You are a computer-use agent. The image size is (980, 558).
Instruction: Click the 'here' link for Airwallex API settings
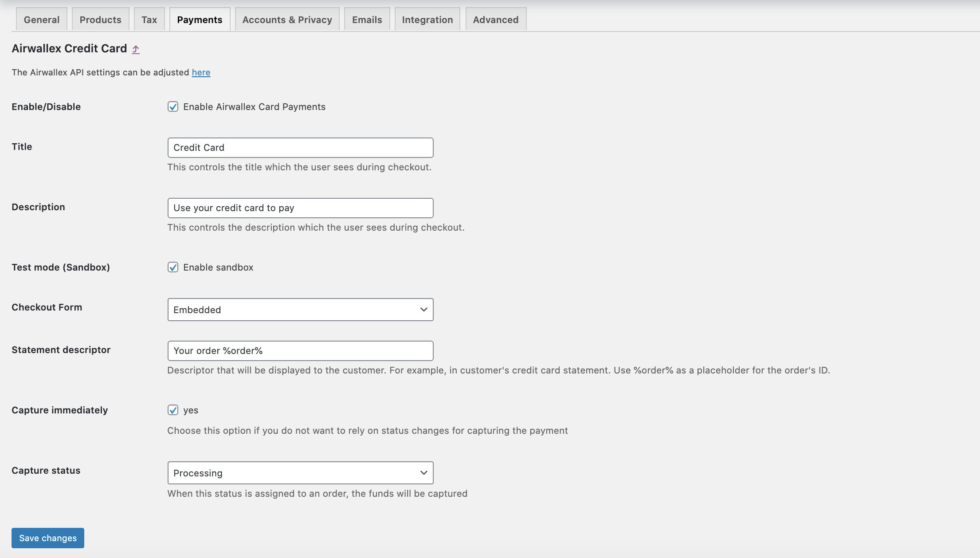(x=201, y=72)
